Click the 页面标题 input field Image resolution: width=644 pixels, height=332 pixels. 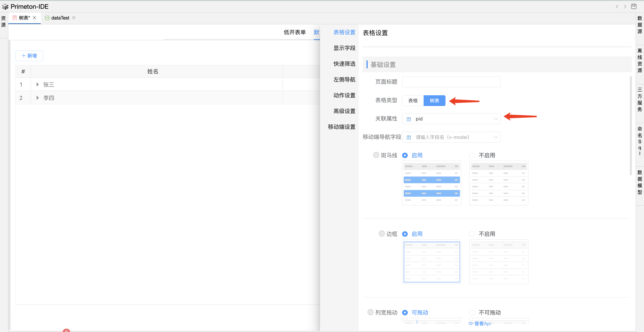pyautogui.click(x=451, y=82)
